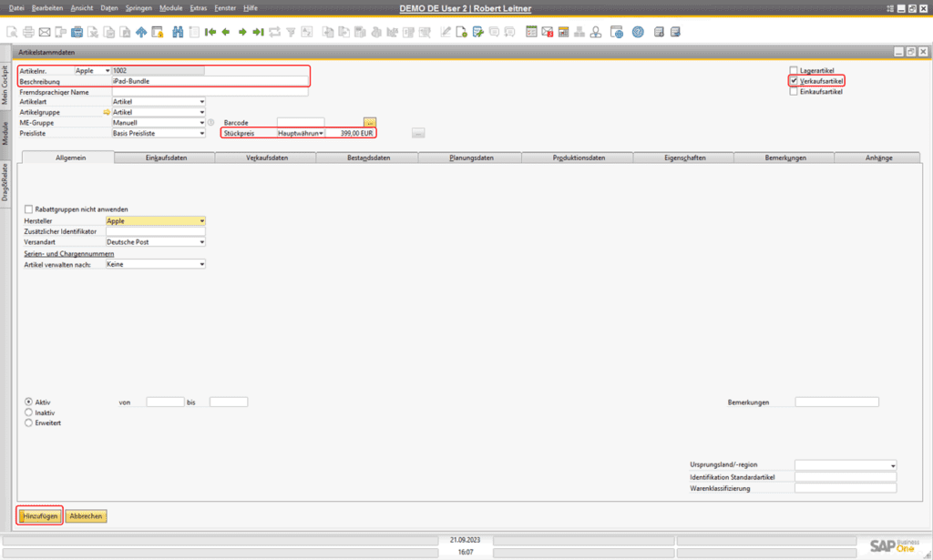Image resolution: width=933 pixels, height=560 pixels.
Task: Click the Filter funnel icon
Action: (291, 32)
